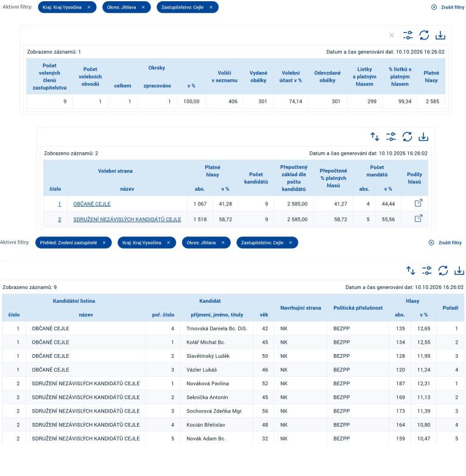Adjust column settings for candidates table
The height and width of the screenshot is (476, 466).
tap(426, 271)
